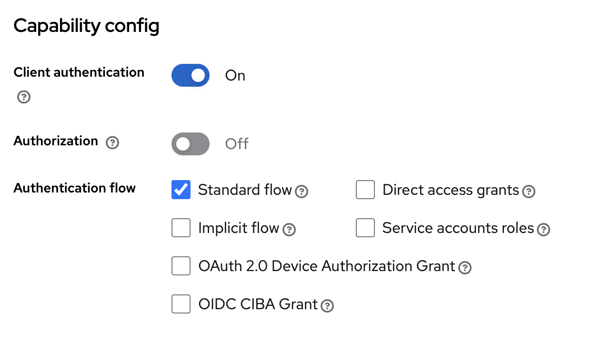
Task: Turn off the Client authentication switch
Action: pyautogui.click(x=191, y=75)
